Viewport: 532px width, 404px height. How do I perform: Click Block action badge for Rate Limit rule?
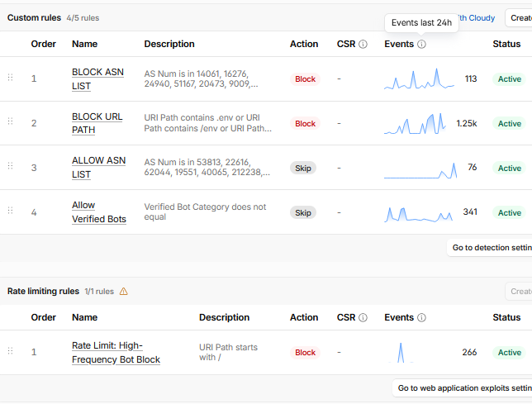point(305,353)
